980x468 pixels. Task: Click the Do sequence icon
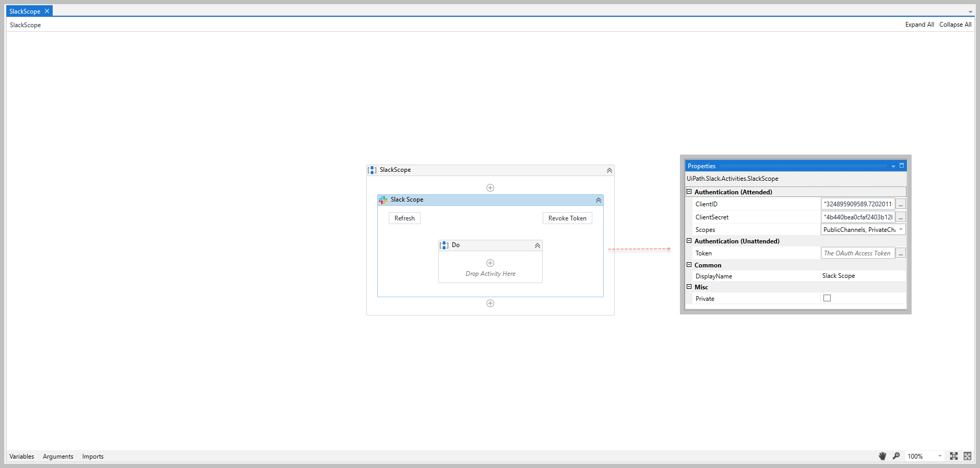pos(444,245)
